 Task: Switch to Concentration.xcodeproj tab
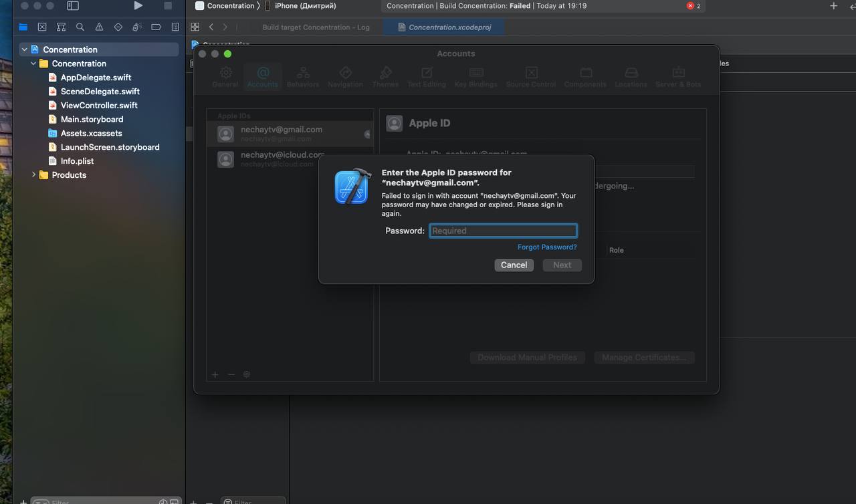(x=444, y=27)
